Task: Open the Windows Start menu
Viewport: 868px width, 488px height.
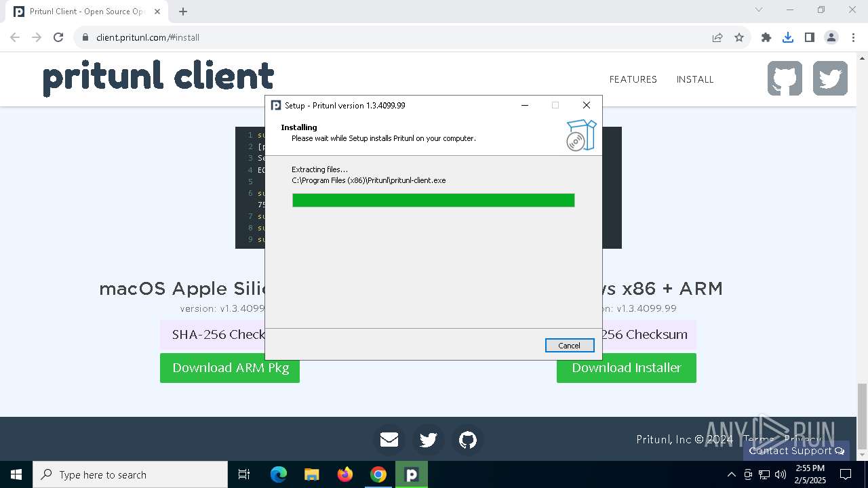Action: [x=16, y=474]
